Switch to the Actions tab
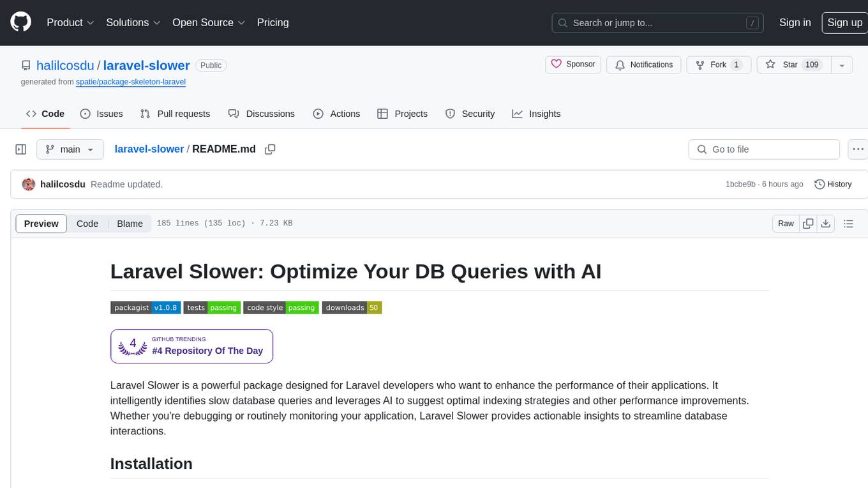 [336, 114]
